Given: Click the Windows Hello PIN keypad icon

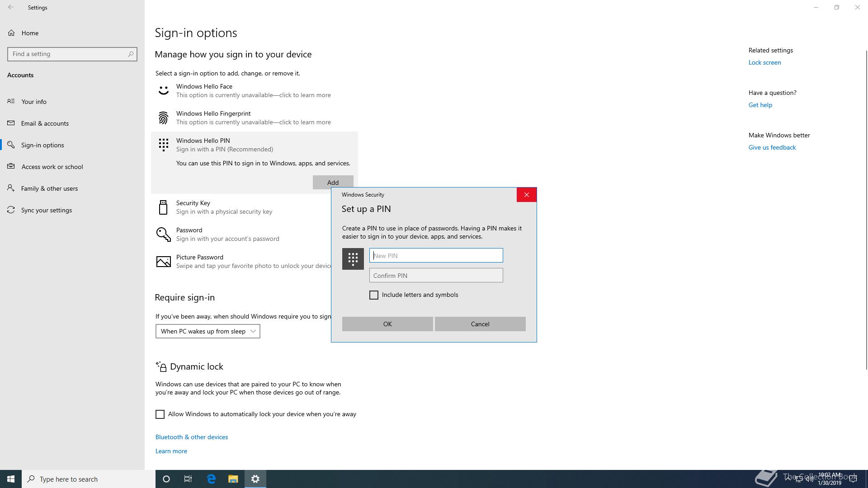Looking at the screenshot, I should [x=163, y=145].
